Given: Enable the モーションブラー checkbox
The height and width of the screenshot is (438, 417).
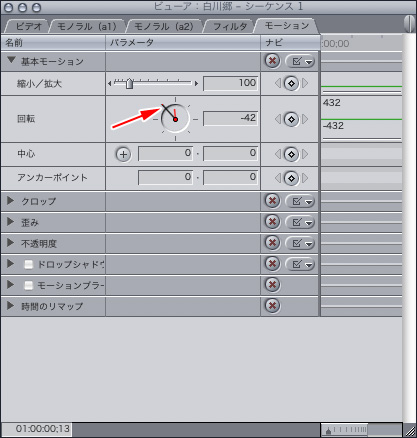Looking at the screenshot, I should [29, 285].
